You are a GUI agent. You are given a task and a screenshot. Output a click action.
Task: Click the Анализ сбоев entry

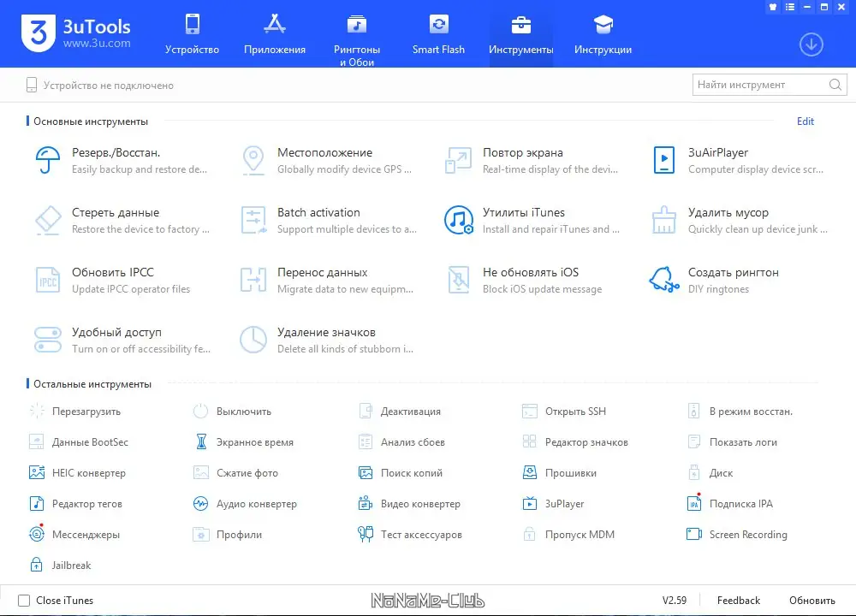point(401,442)
